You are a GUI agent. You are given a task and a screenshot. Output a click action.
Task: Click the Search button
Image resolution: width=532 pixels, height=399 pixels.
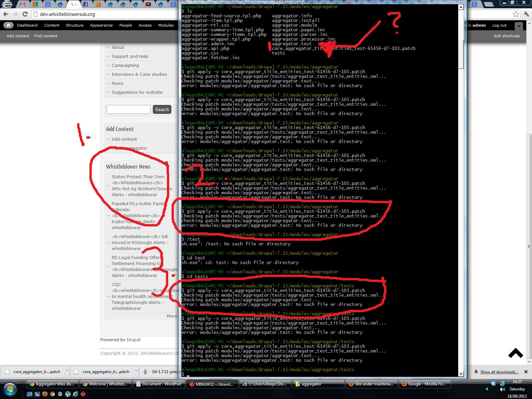162,109
